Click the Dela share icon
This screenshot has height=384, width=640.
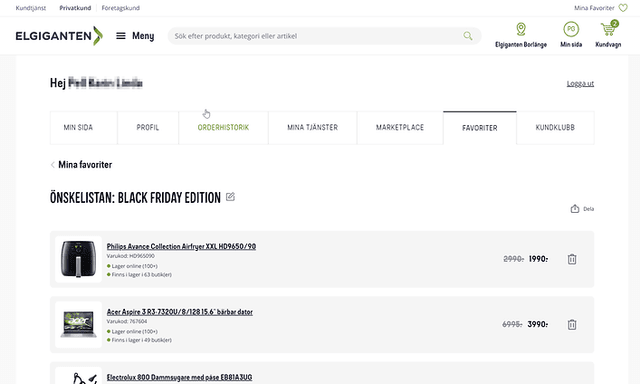click(575, 209)
